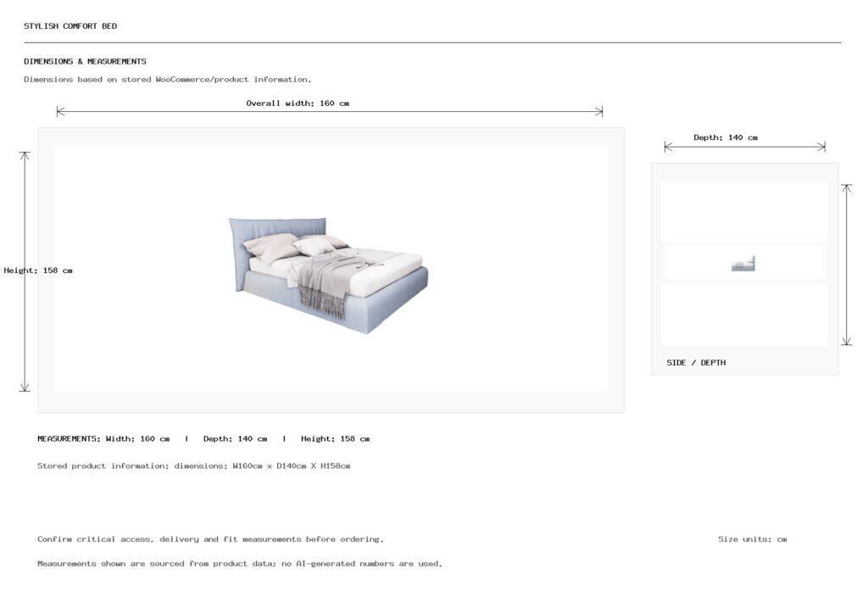Click the text about stored WooCommerce/product information
Screen dimensions: 868x608
tap(168, 79)
